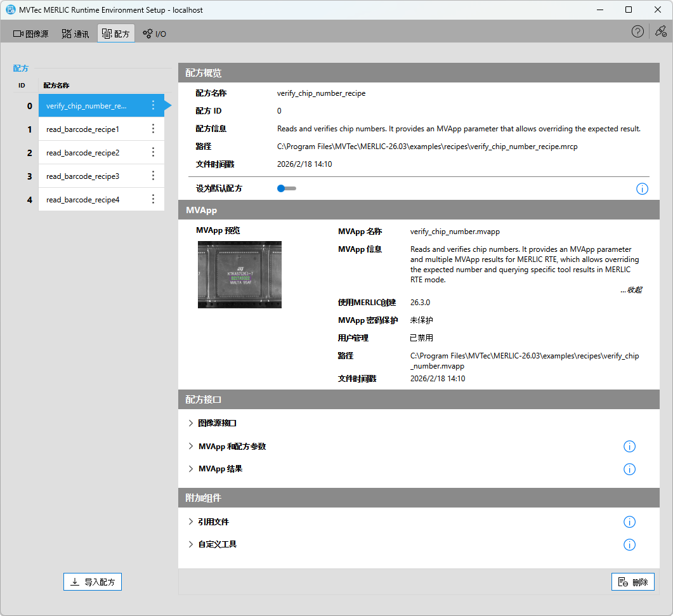Toggle the 设为默认配方 switch
Image resolution: width=673 pixels, height=616 pixels.
[286, 188]
